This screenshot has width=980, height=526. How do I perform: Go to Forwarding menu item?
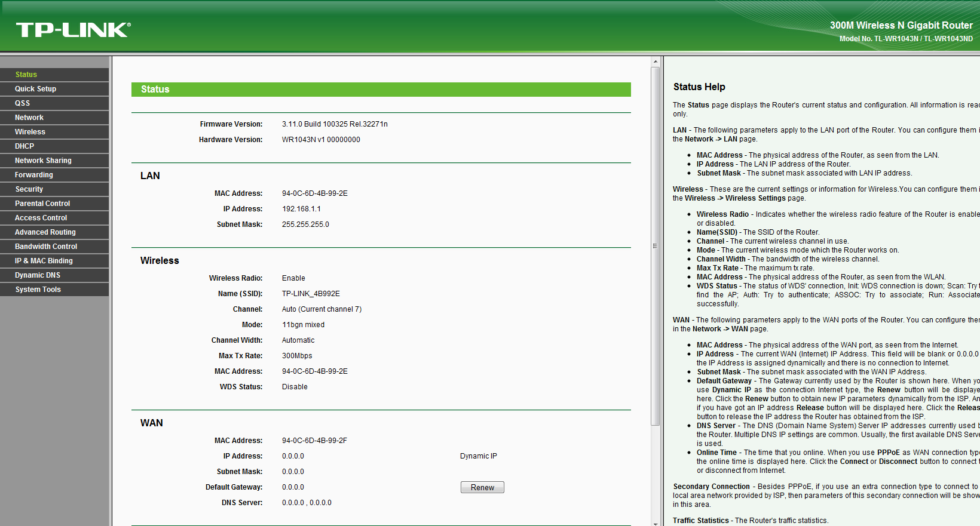pos(54,175)
